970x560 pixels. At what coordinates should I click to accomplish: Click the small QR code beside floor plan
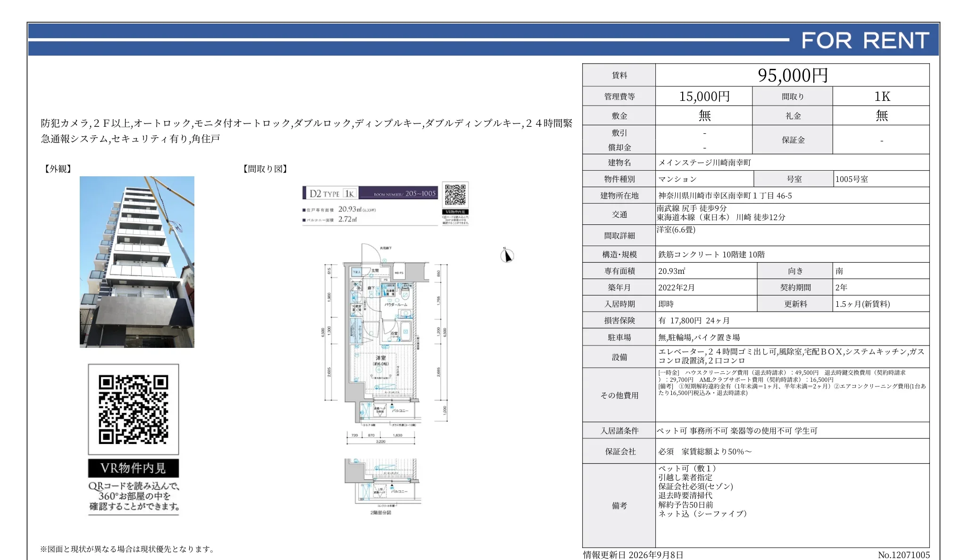[x=455, y=195]
